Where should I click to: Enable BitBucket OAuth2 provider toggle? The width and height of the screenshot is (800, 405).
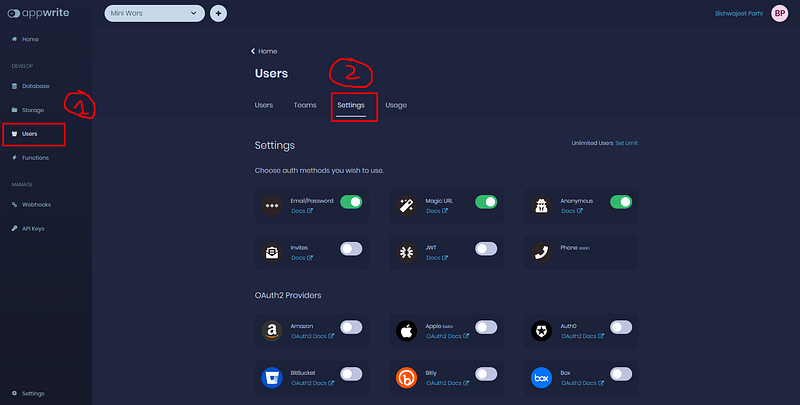tap(351, 374)
